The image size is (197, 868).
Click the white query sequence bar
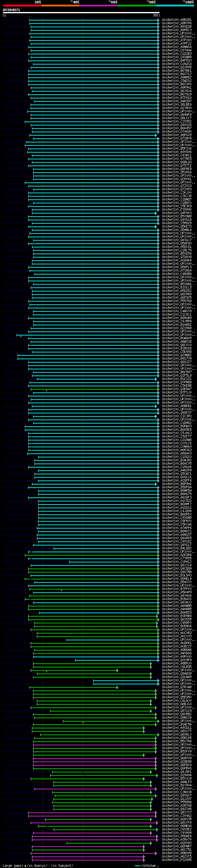coord(81,13)
